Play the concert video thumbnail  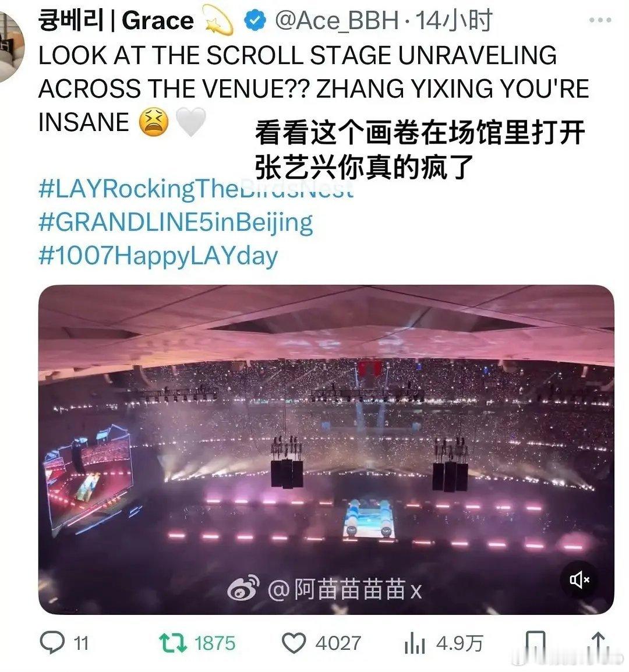(326, 450)
